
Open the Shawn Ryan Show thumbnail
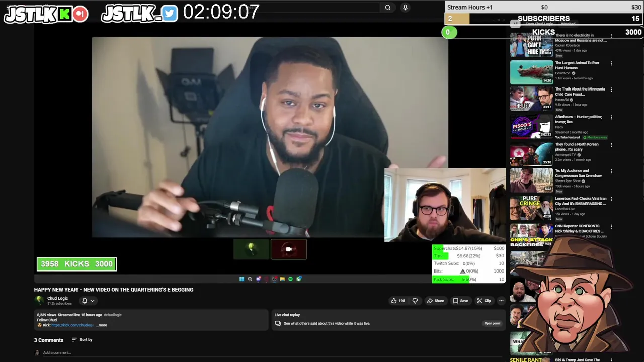pos(532,180)
